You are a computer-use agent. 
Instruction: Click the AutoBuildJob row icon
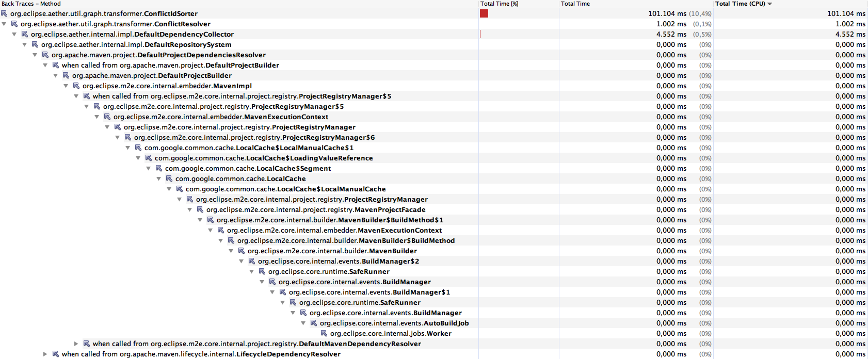314,323
